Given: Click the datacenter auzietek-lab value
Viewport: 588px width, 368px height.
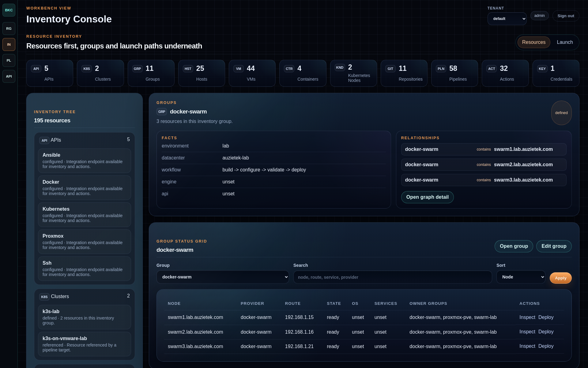Looking at the screenshot, I should click(236, 158).
